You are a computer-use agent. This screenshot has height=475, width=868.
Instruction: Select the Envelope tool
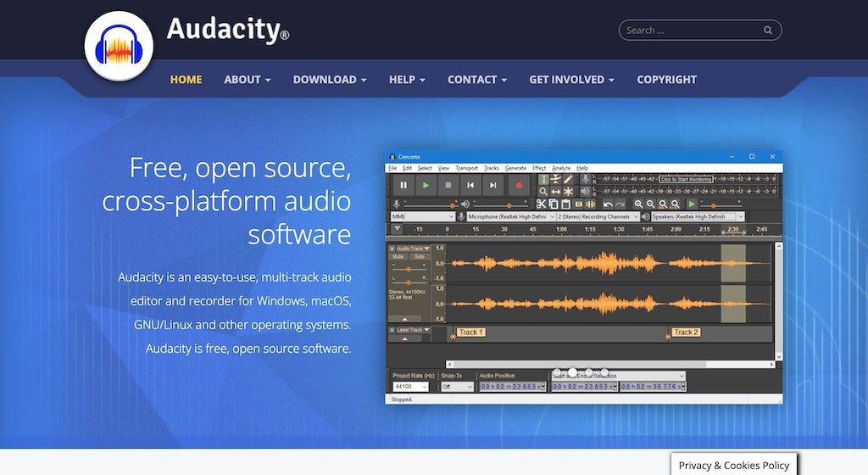tap(556, 179)
